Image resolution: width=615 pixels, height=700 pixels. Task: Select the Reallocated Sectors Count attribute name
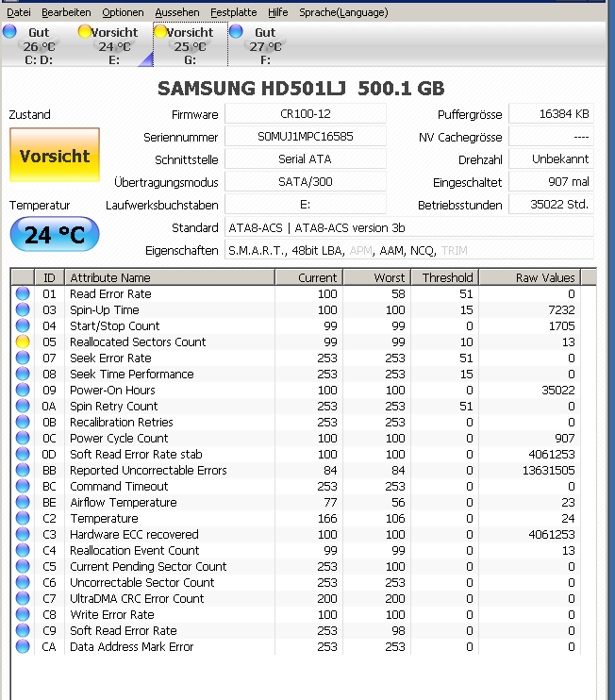(x=138, y=342)
